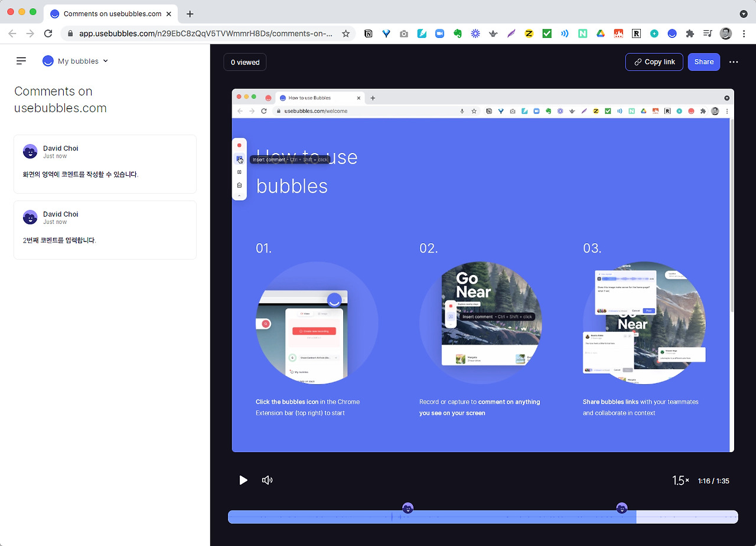Click the gray camera extension icon
The width and height of the screenshot is (756, 546).
coord(404,34)
